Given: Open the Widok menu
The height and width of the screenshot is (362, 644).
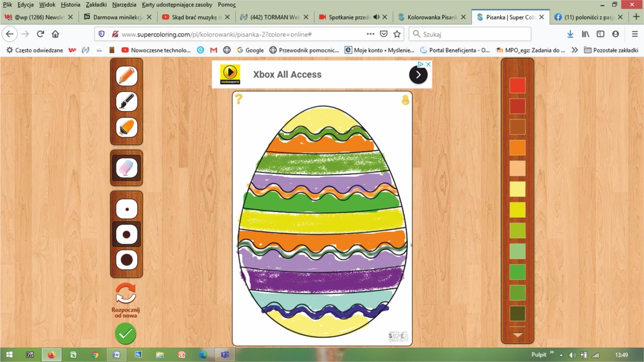Looking at the screenshot, I should pyautogui.click(x=47, y=5).
